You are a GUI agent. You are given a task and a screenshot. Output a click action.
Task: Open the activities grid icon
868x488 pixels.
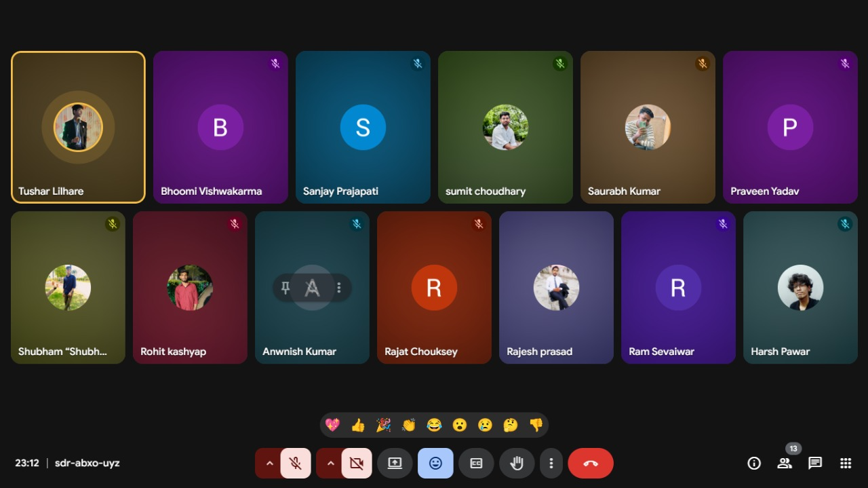(x=846, y=464)
